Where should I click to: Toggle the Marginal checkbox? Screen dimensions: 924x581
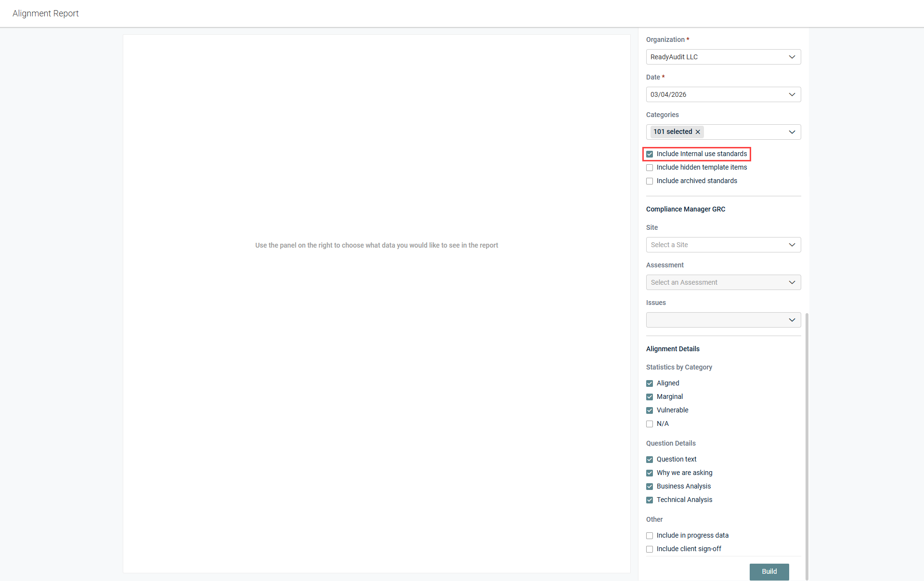[650, 397]
